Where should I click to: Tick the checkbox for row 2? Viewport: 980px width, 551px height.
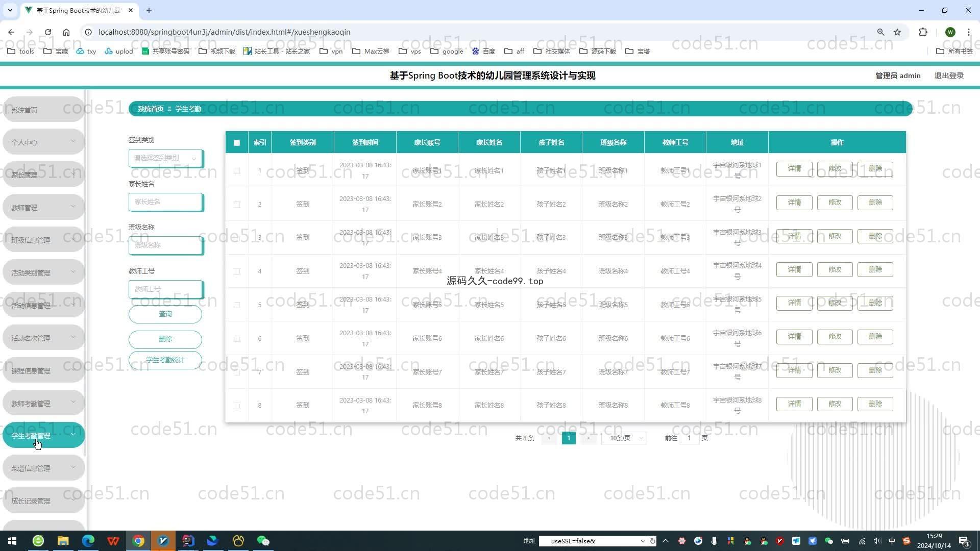coord(237,205)
